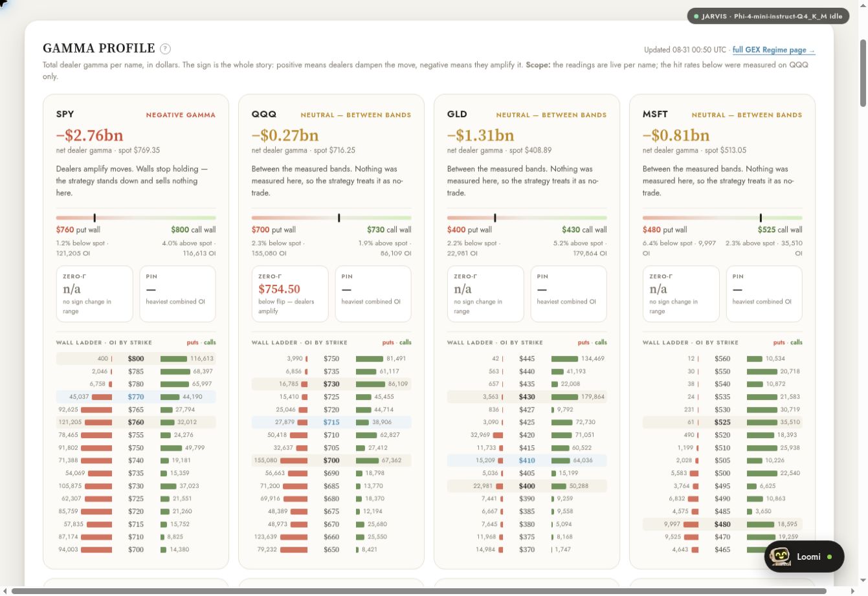Image resolution: width=868 pixels, height=596 pixels.
Task: Select the $560 row in MSFT's wall ladder
Action: (x=722, y=359)
